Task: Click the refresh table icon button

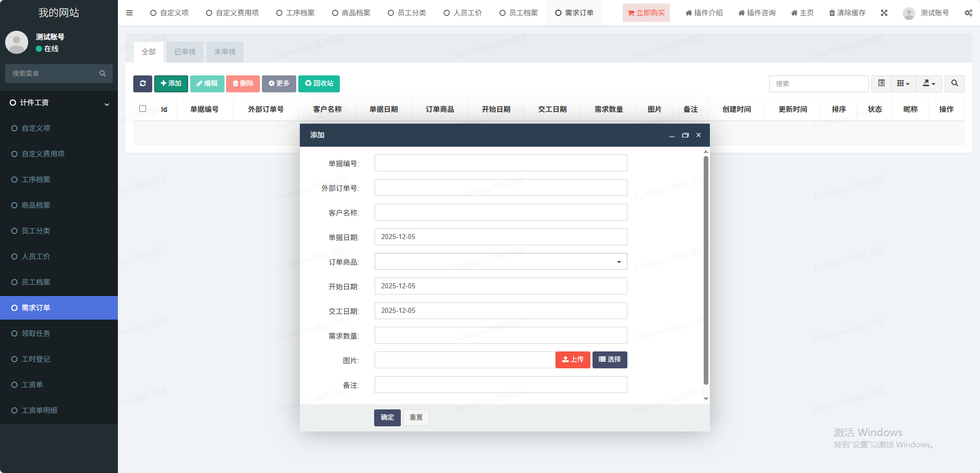Action: tap(142, 84)
